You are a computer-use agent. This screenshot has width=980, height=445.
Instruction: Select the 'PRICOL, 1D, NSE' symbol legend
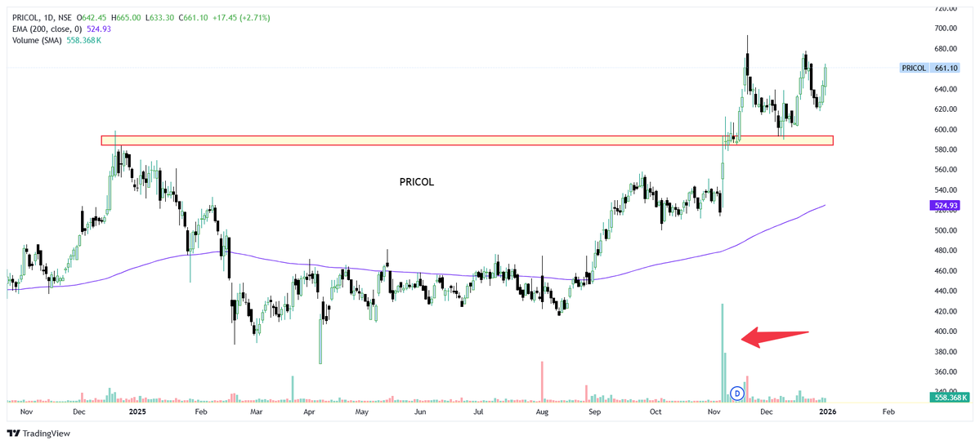pyautogui.click(x=42, y=17)
